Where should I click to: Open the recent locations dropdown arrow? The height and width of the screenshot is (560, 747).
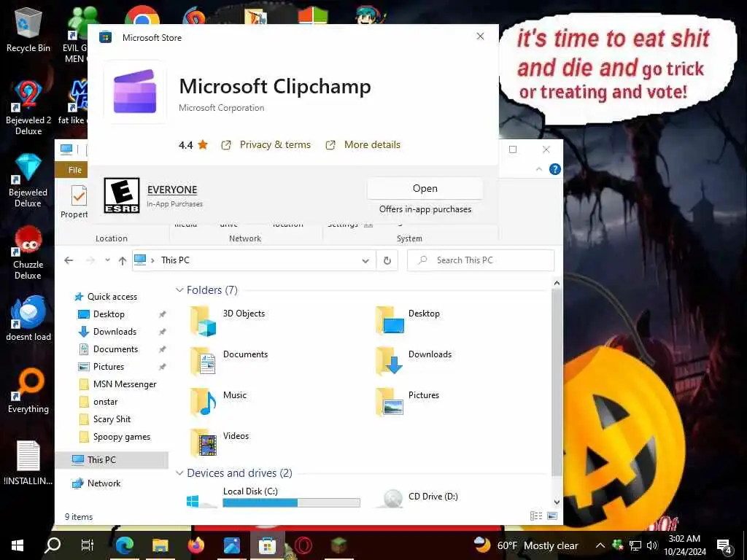pyautogui.click(x=108, y=260)
